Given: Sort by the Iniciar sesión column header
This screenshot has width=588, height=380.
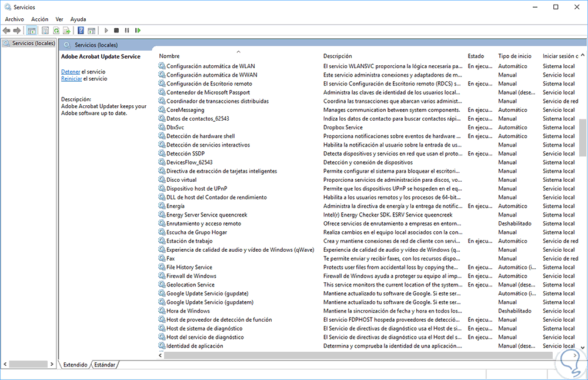Looking at the screenshot, I should 560,56.
